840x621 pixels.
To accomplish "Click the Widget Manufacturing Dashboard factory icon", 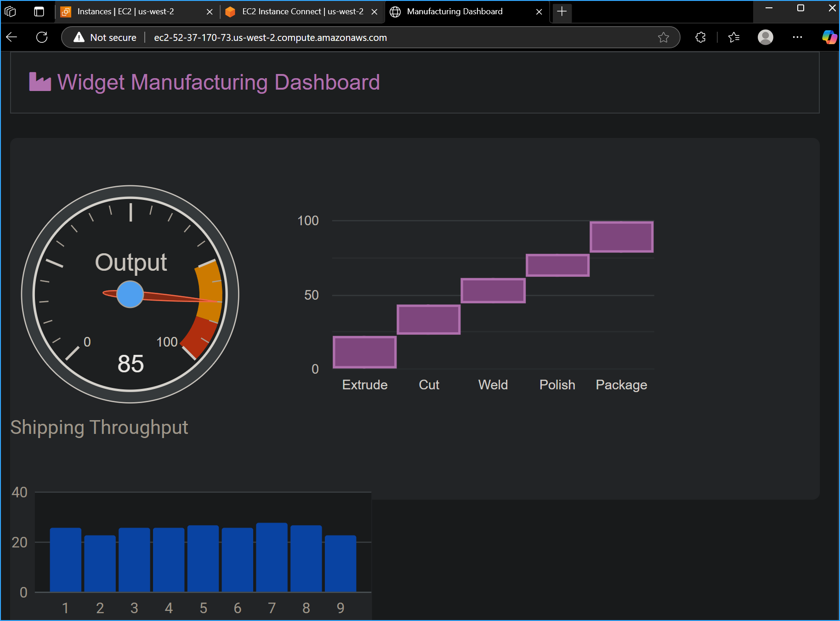I will pos(40,82).
